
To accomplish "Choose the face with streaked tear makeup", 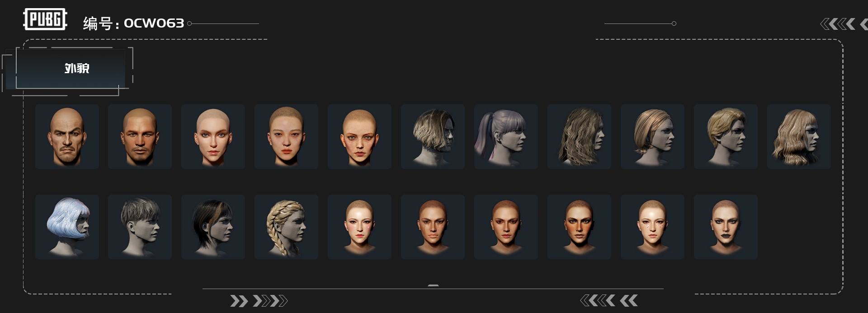I will 433,227.
